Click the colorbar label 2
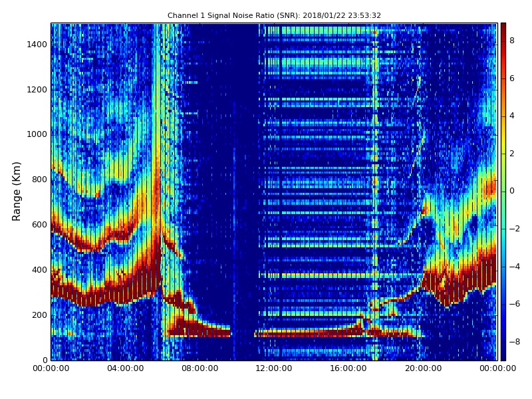This screenshot has width=532, height=399. tap(512, 154)
